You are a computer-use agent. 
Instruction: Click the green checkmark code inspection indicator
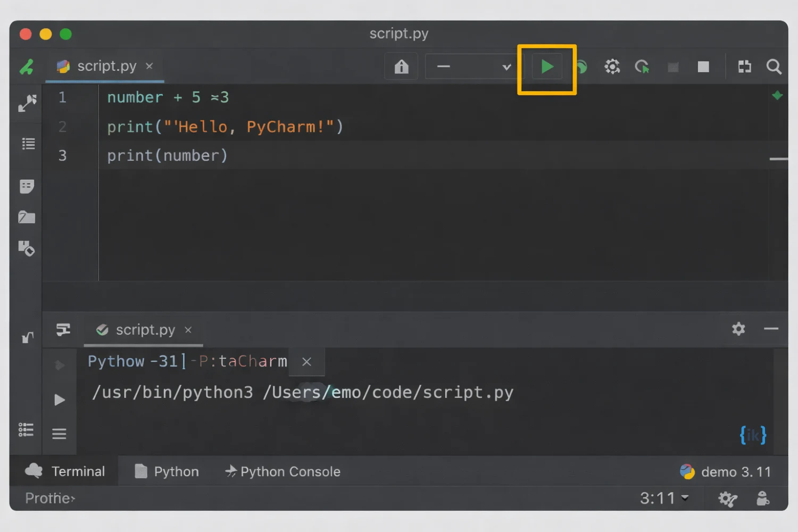coord(777,96)
